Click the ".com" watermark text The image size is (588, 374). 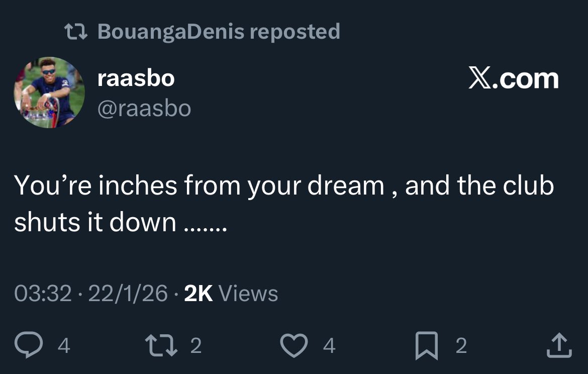coord(526,79)
